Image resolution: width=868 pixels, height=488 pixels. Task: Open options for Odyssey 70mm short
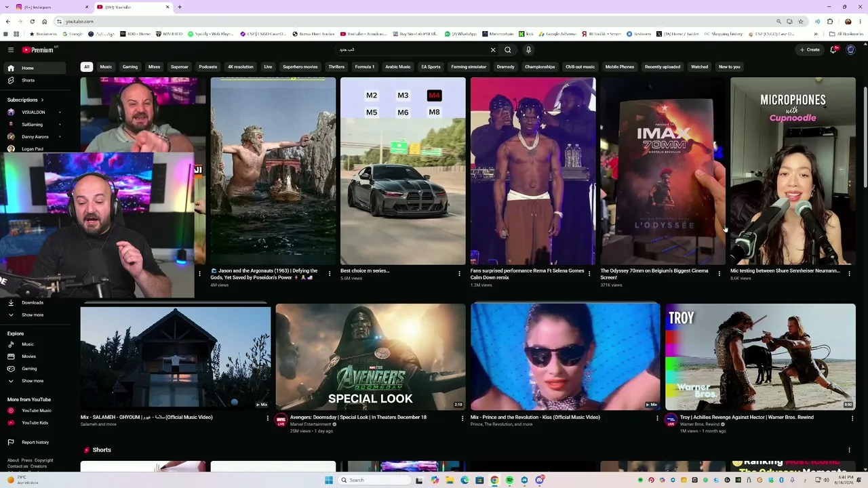[719, 274]
